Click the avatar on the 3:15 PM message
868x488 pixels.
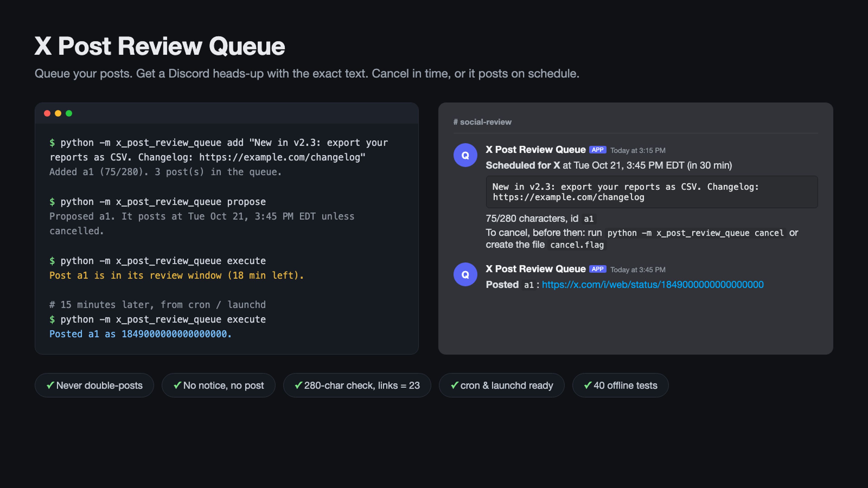(465, 155)
